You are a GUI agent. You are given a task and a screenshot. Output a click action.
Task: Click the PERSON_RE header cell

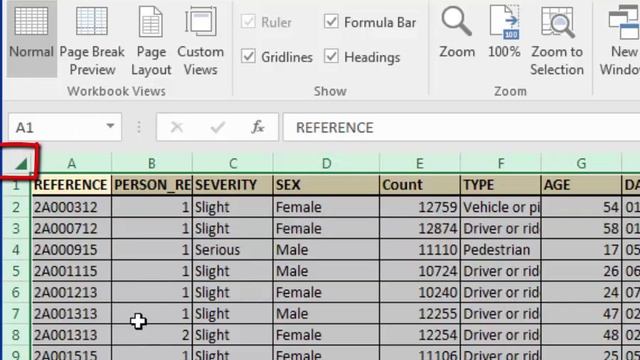[x=151, y=185]
